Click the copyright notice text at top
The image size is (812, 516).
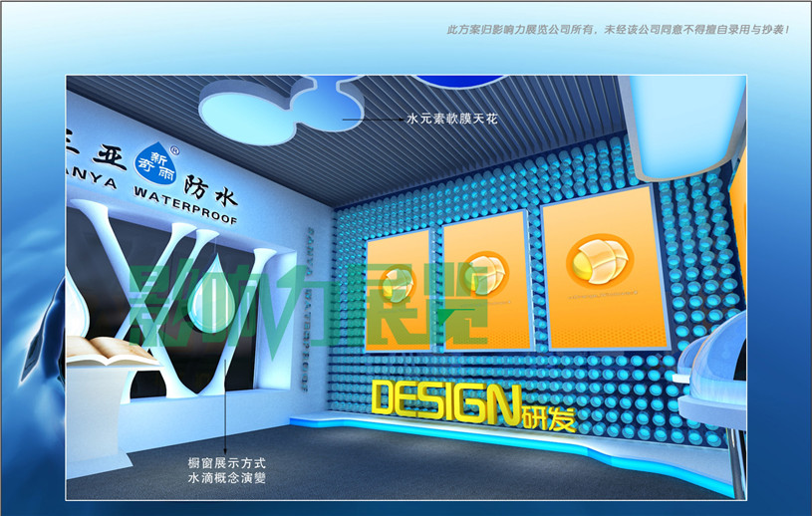click(x=618, y=29)
